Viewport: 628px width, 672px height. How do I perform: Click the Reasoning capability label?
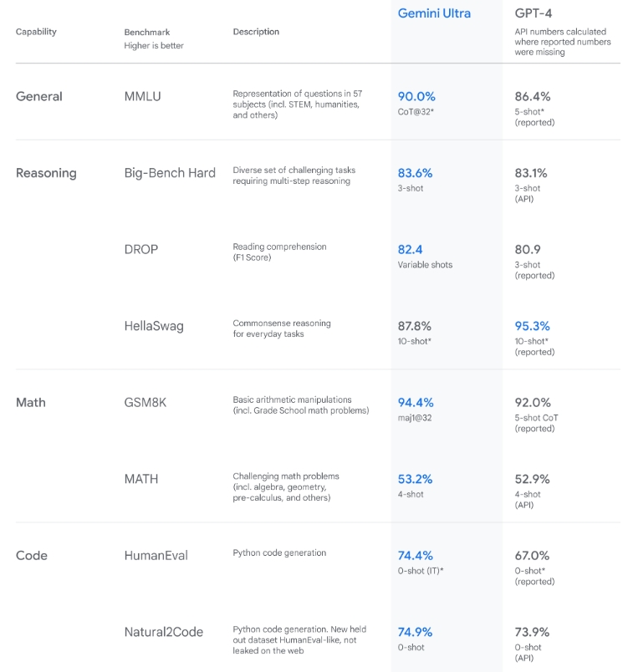click(46, 173)
